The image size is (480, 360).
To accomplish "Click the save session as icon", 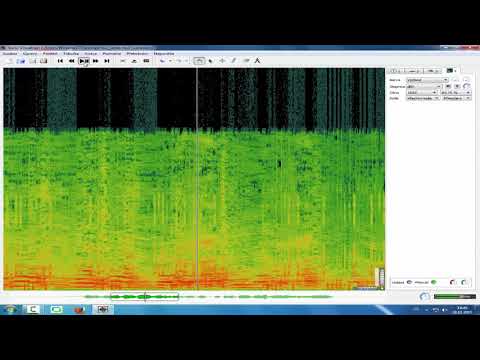I will pyautogui.click(x=44, y=61).
